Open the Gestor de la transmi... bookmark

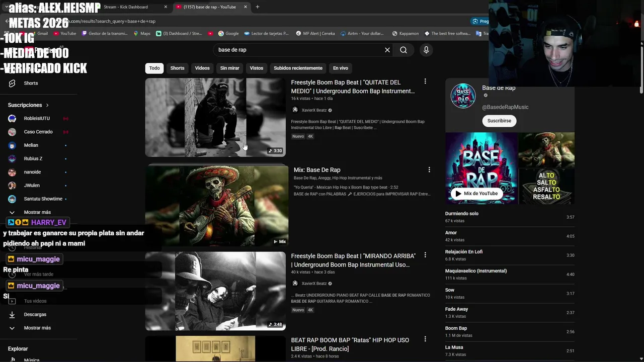click(x=104, y=34)
